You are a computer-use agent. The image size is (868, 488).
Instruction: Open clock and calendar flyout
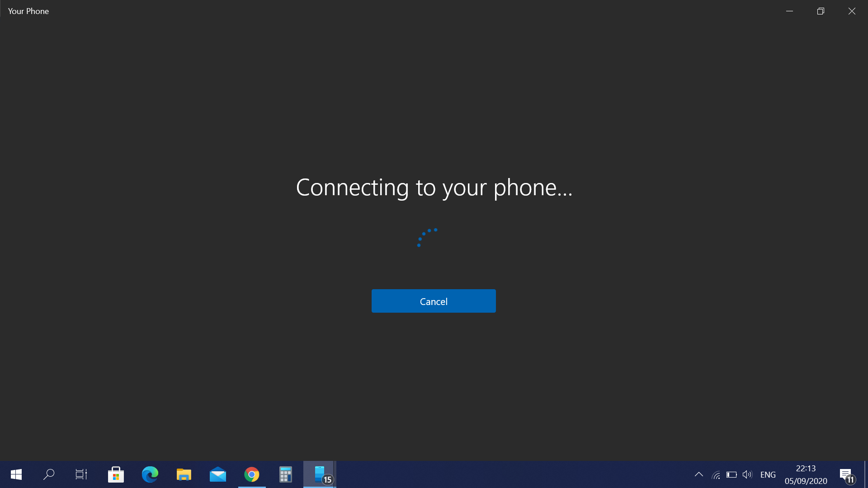tap(806, 474)
